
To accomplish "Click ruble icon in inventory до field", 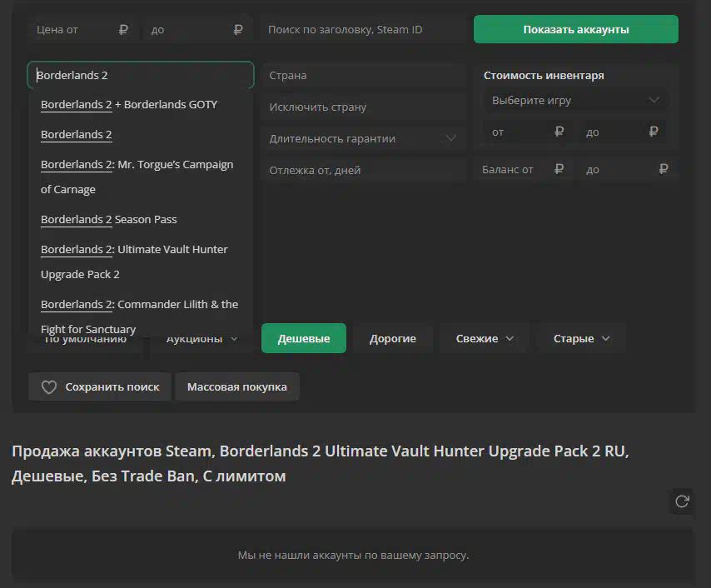I will (x=654, y=132).
